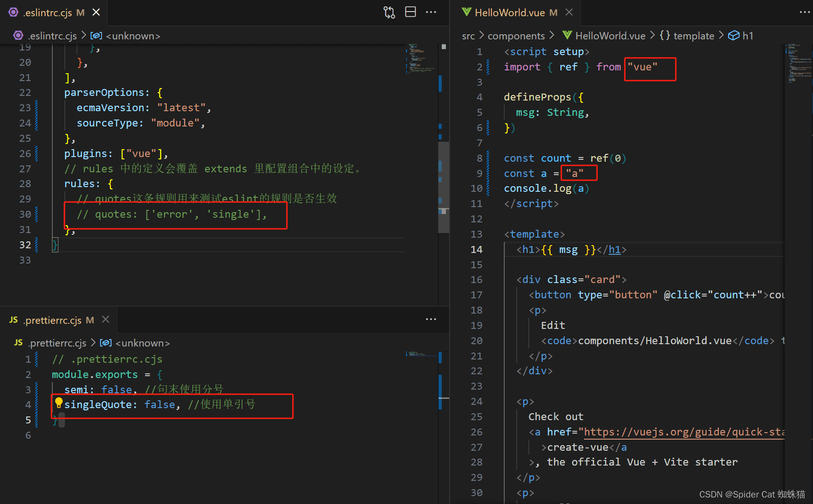Screen dimensions: 813x504
Task: Open more actions menu for .eslintrc.cjs editor
Action: pos(431,12)
